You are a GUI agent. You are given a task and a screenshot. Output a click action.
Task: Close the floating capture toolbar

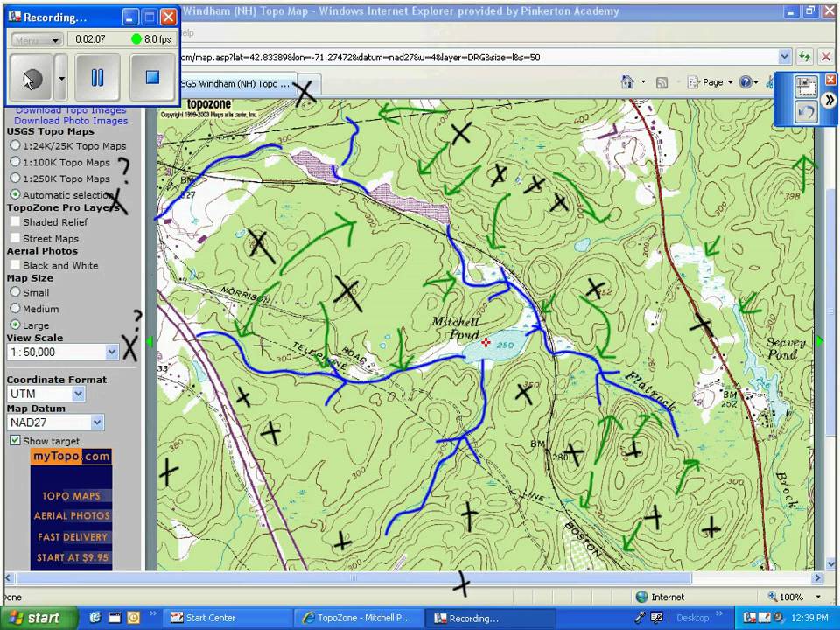[x=830, y=80]
